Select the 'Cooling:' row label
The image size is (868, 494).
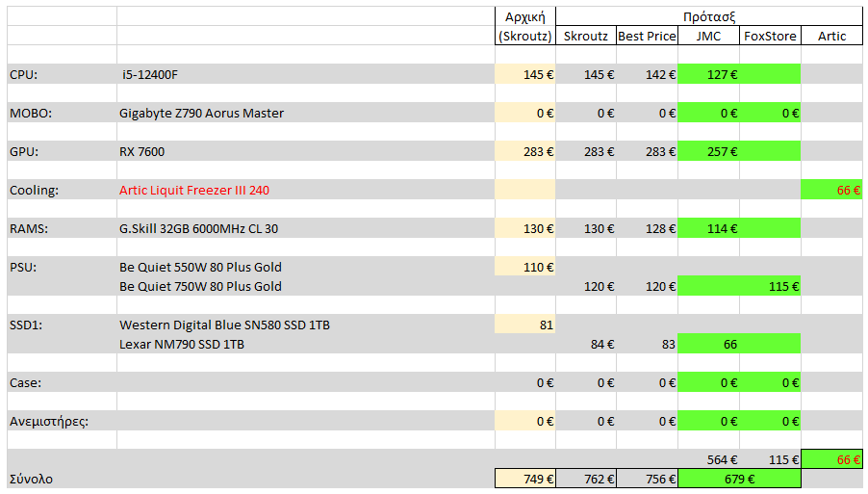[x=34, y=190]
